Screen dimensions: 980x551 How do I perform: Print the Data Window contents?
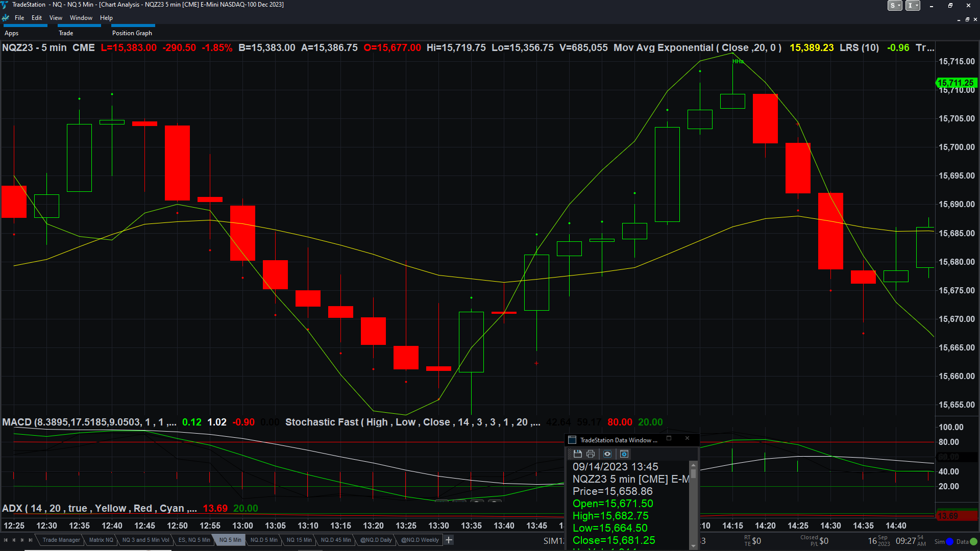click(x=591, y=454)
